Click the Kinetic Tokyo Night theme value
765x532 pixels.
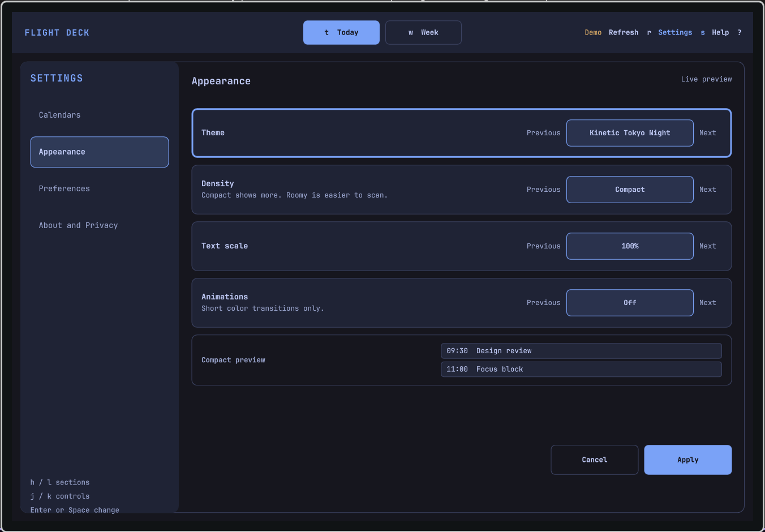click(630, 133)
